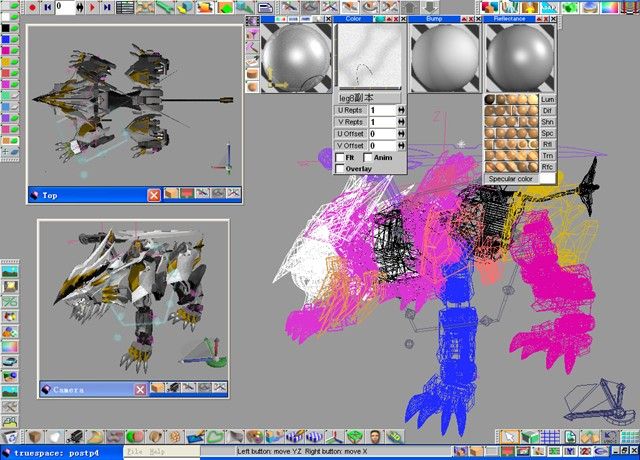Select the blue color layer swatch
Image resolution: width=640 pixels, height=460 pixels.
tap(6, 41)
